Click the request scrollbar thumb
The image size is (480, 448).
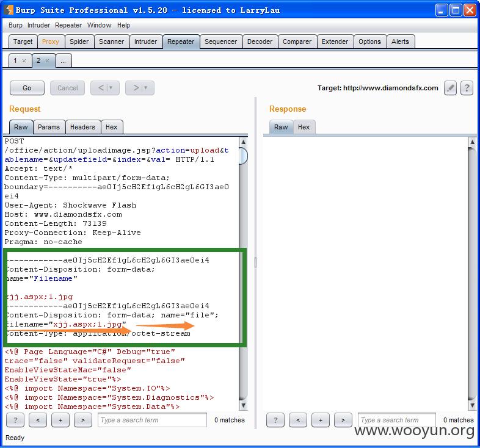(243, 156)
